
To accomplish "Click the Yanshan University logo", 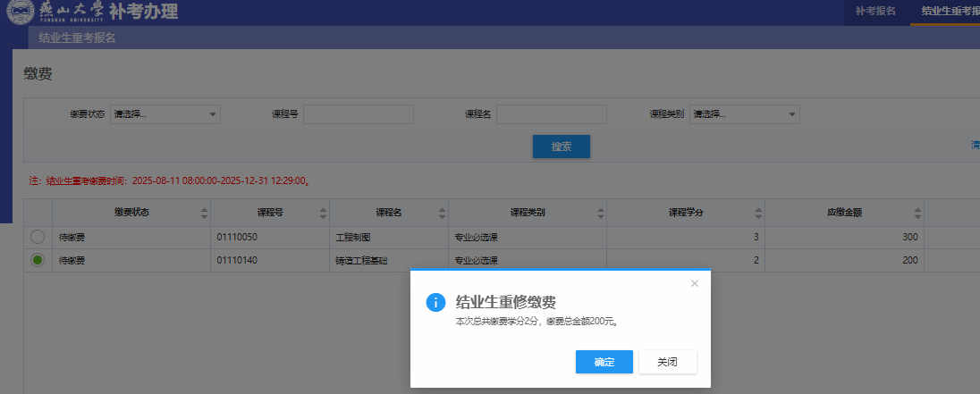I will 20,12.
